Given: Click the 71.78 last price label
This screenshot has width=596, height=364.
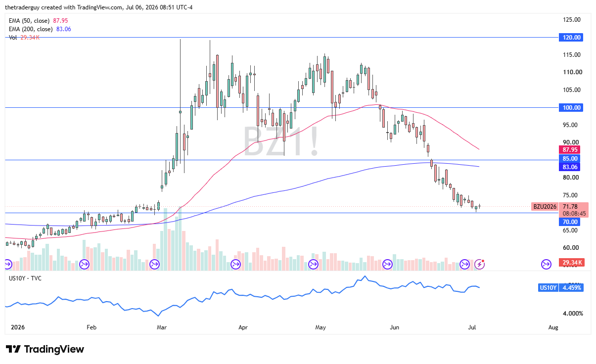Looking at the screenshot, I should [x=570, y=207].
